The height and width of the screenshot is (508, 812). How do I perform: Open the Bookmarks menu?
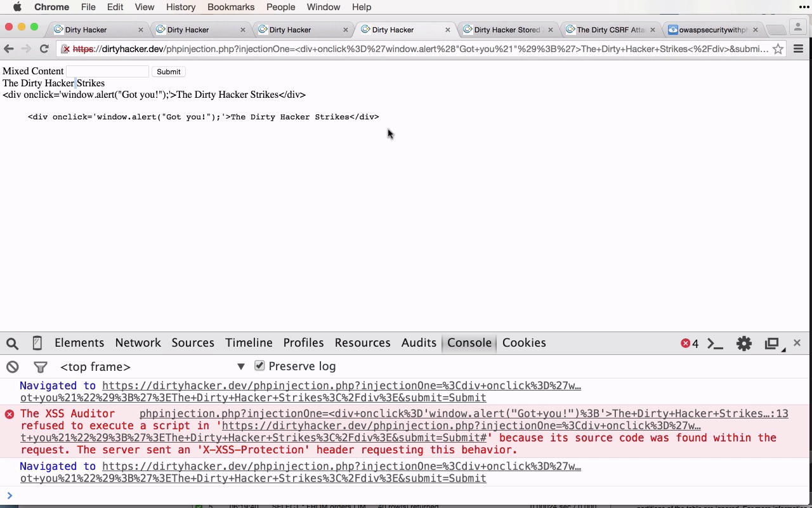click(231, 7)
